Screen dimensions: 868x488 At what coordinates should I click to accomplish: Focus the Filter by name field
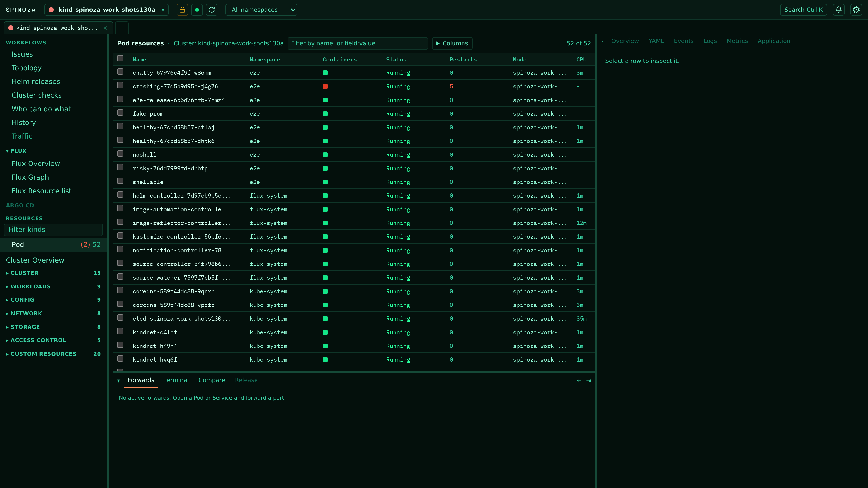click(x=357, y=43)
